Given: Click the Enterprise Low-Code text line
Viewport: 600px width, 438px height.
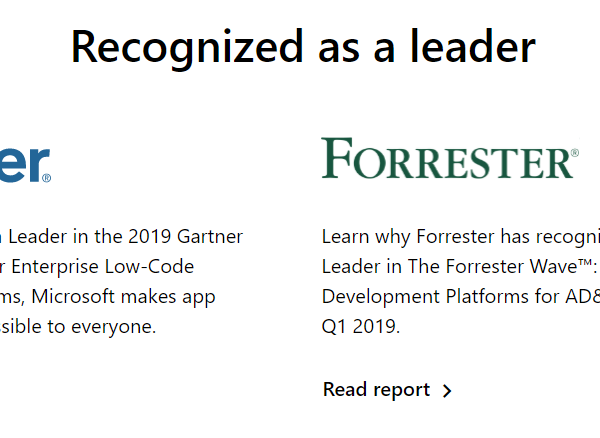Looking at the screenshot, I should click(x=97, y=267).
